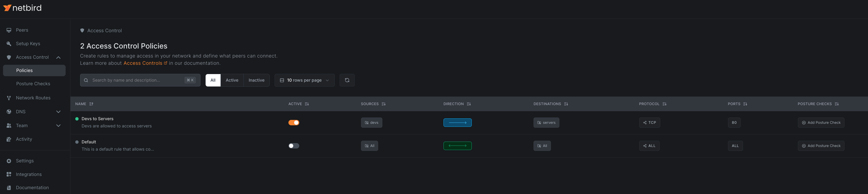
Task: Add Posture Check to Devs to Servers
Action: [x=820, y=123]
